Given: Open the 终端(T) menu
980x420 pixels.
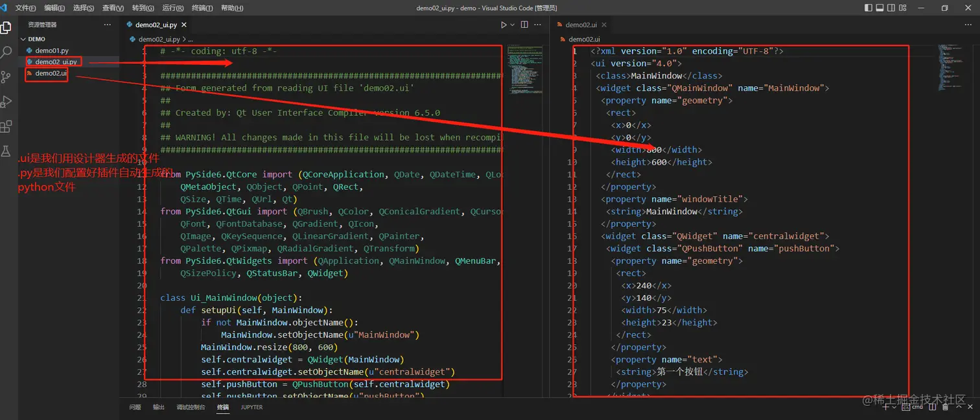Looking at the screenshot, I should pyautogui.click(x=202, y=8).
